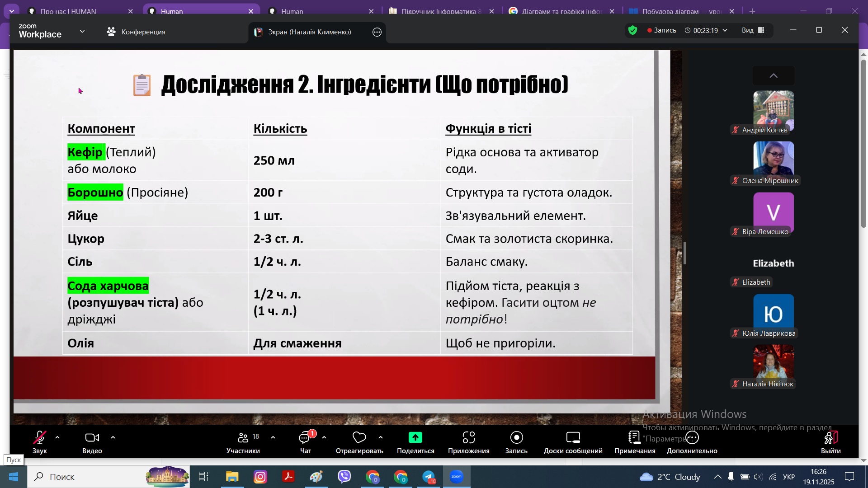The height and width of the screenshot is (488, 868).
Task: Open the Вид view layout button
Action: point(753,30)
